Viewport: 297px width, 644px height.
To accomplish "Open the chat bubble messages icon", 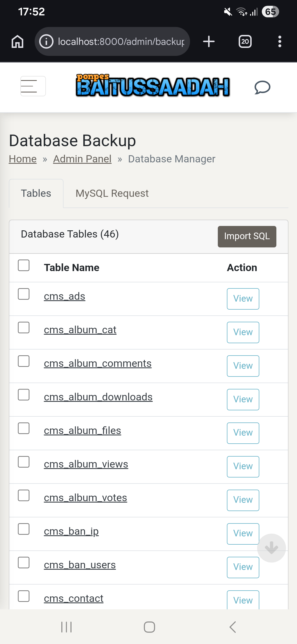I will coord(262,88).
